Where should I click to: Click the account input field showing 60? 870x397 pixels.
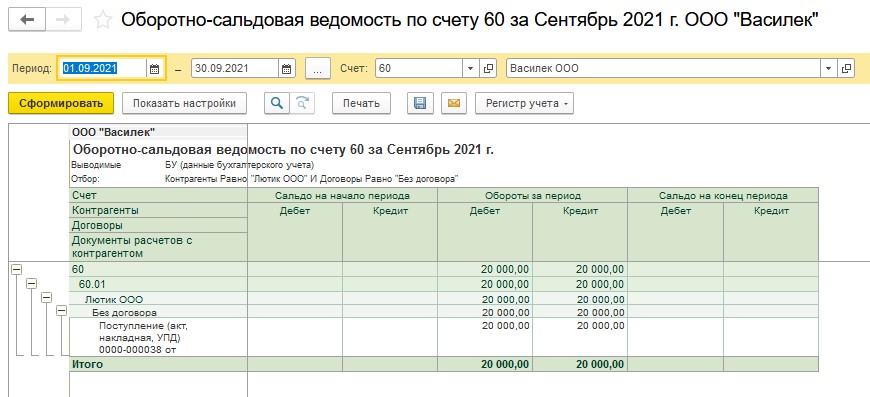point(419,69)
